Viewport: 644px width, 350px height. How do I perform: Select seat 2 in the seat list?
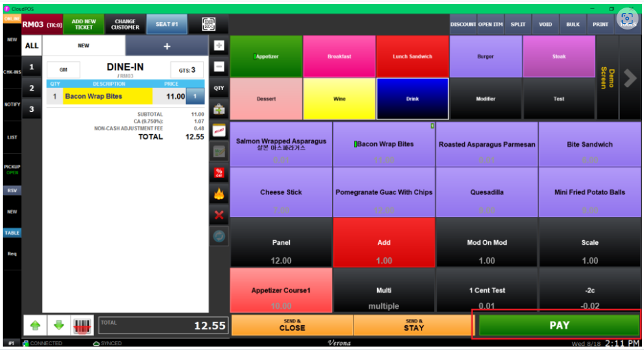pos(32,88)
